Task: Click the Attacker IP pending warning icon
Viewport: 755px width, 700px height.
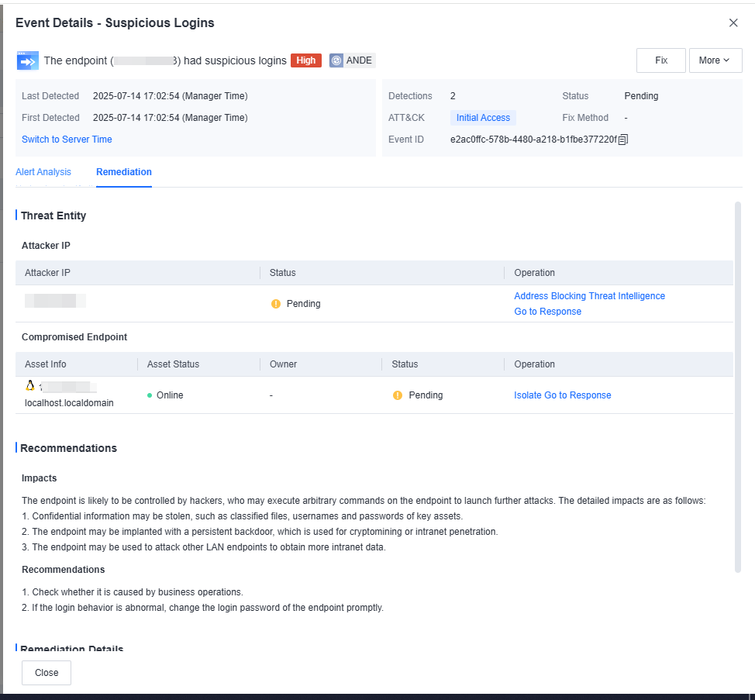Action: pyautogui.click(x=276, y=304)
